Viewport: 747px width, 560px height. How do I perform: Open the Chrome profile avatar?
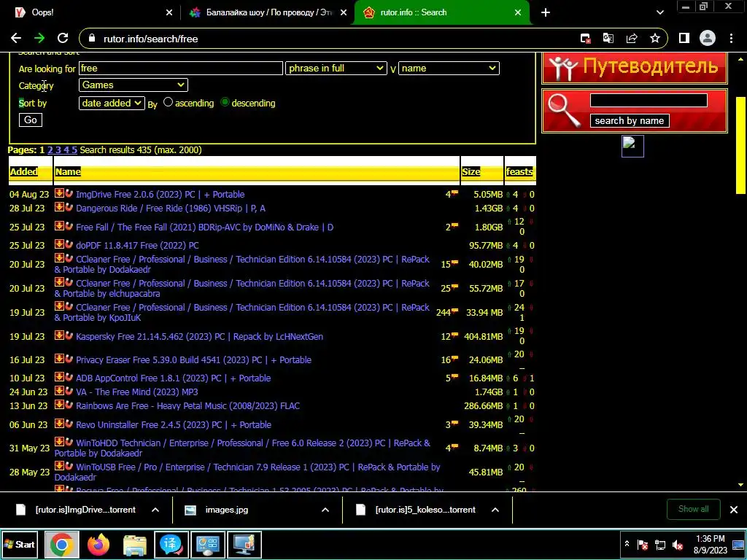[708, 39]
